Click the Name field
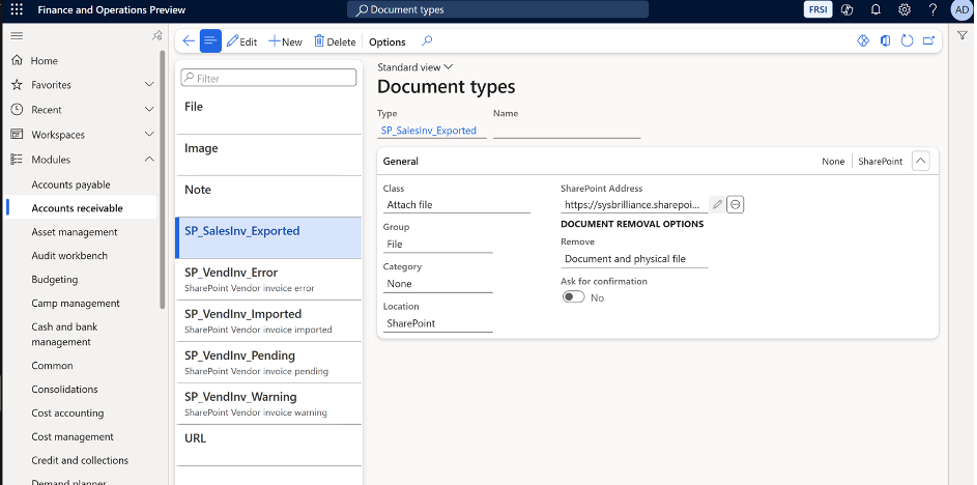The height and width of the screenshot is (485, 977). coord(566,130)
